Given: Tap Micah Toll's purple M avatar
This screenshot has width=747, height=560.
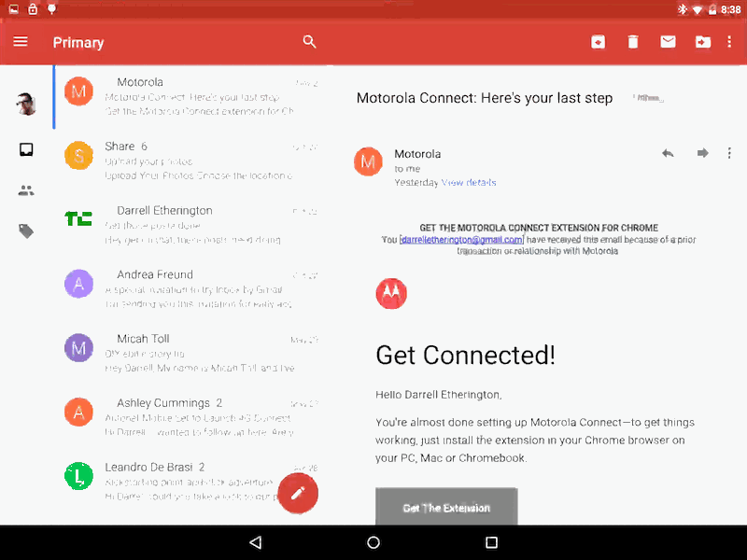Looking at the screenshot, I should (78, 347).
